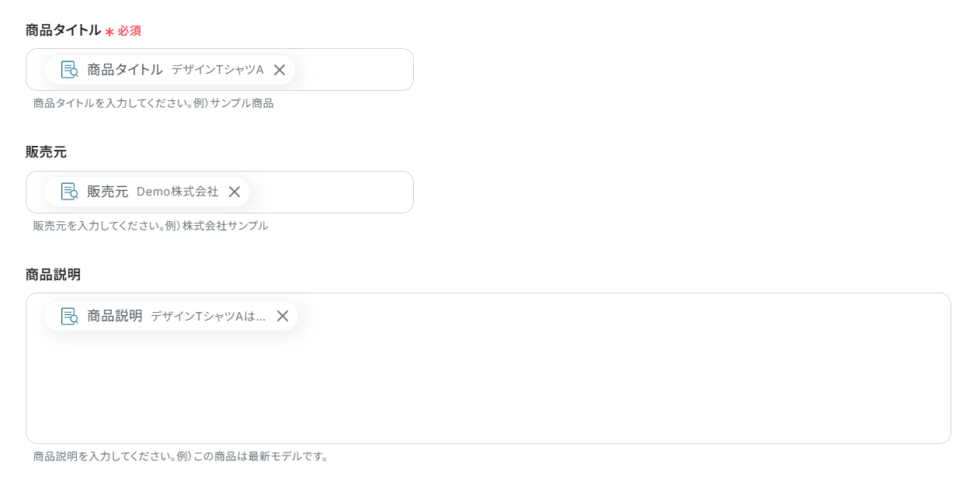Click the 販売元 name inside its chip
980x482 pixels.
(x=107, y=192)
